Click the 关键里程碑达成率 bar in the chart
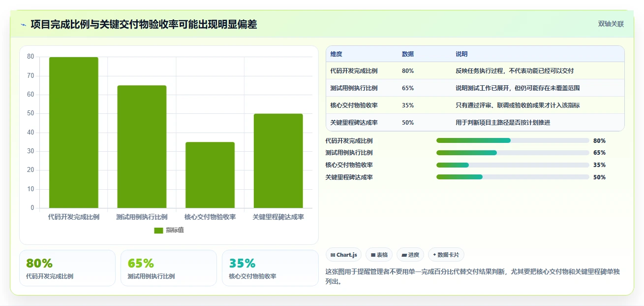 [278, 161]
